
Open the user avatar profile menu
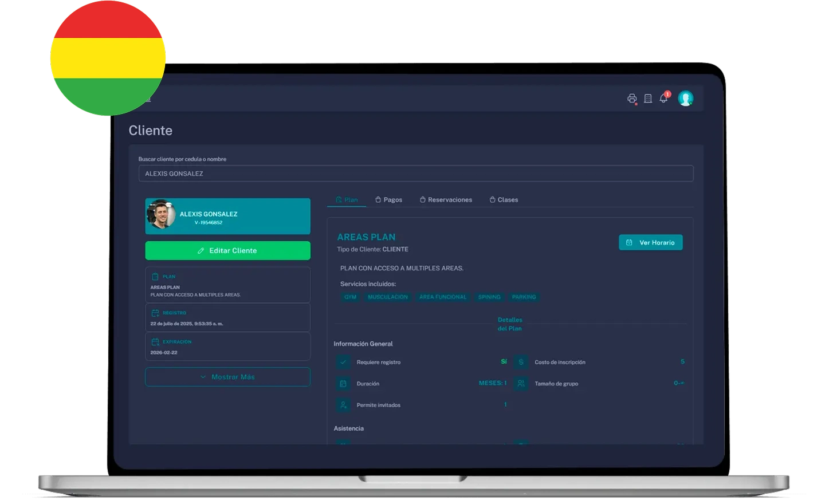pos(685,99)
